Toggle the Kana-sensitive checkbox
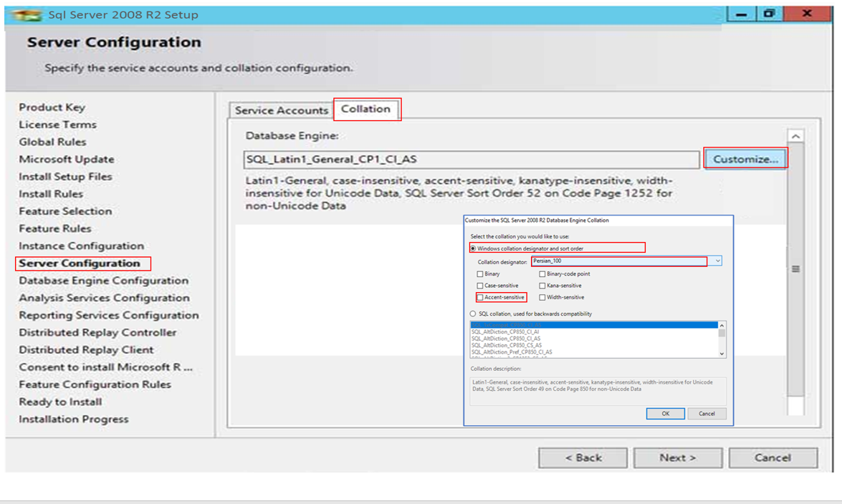The height and width of the screenshot is (504, 842). click(x=542, y=286)
